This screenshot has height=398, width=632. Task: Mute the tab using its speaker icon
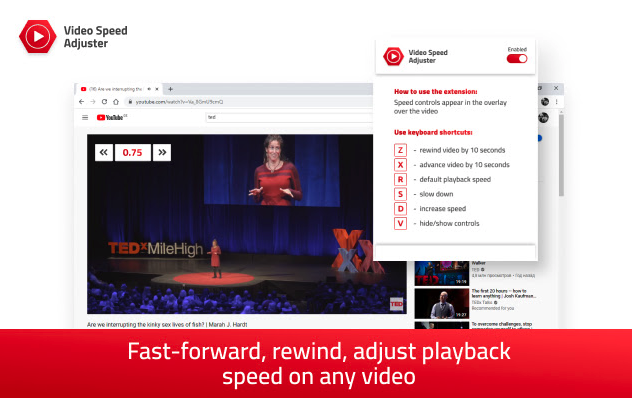point(149,89)
